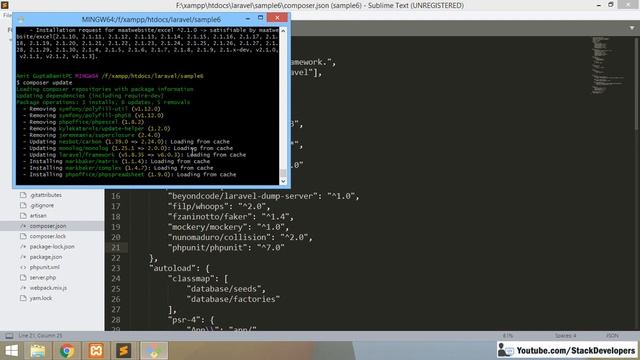
Task: Click file icon beside server.php
Action: click(23, 278)
